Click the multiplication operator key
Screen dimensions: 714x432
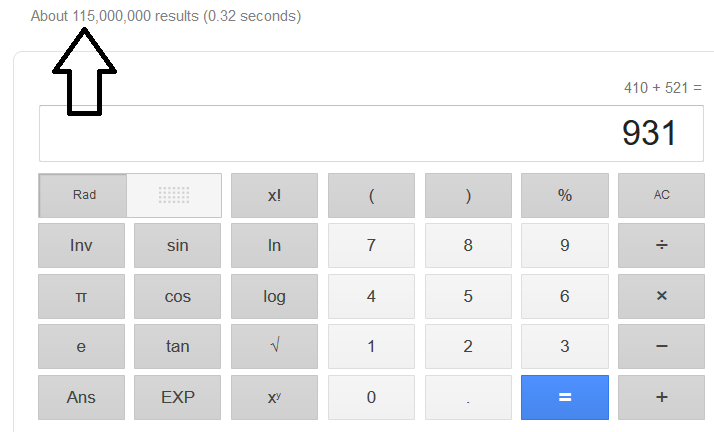point(661,296)
